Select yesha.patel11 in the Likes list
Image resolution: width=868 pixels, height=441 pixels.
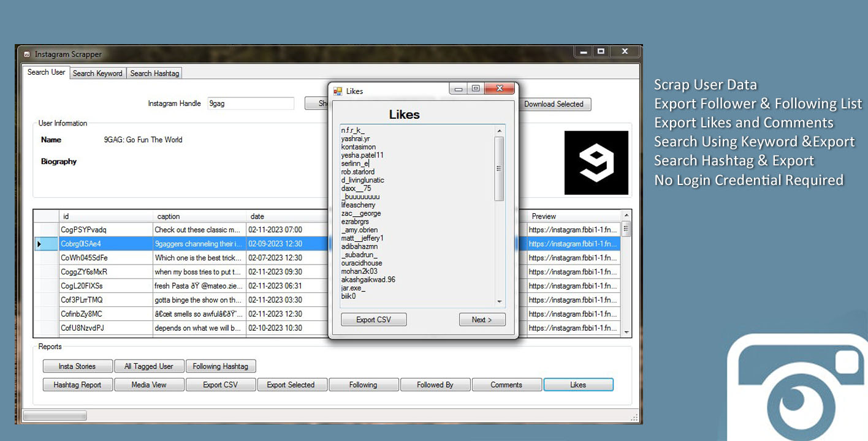[x=362, y=156]
